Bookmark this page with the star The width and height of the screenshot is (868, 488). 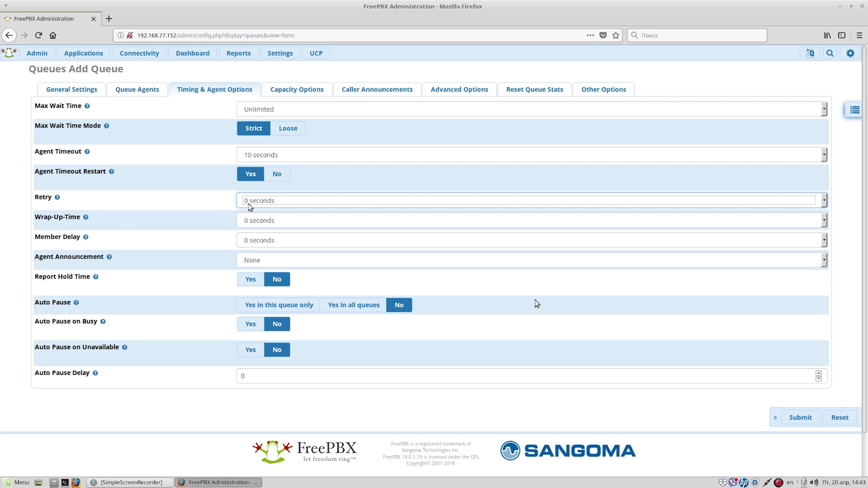[616, 35]
